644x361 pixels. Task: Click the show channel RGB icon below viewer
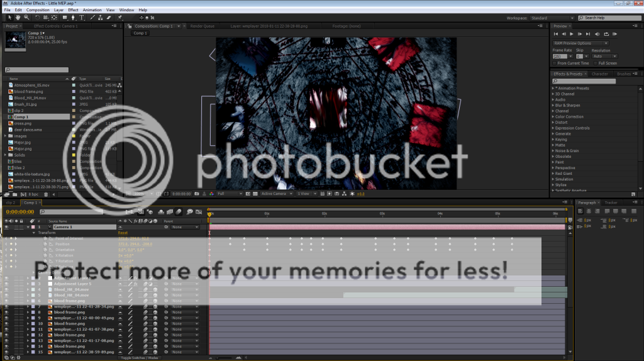click(211, 194)
